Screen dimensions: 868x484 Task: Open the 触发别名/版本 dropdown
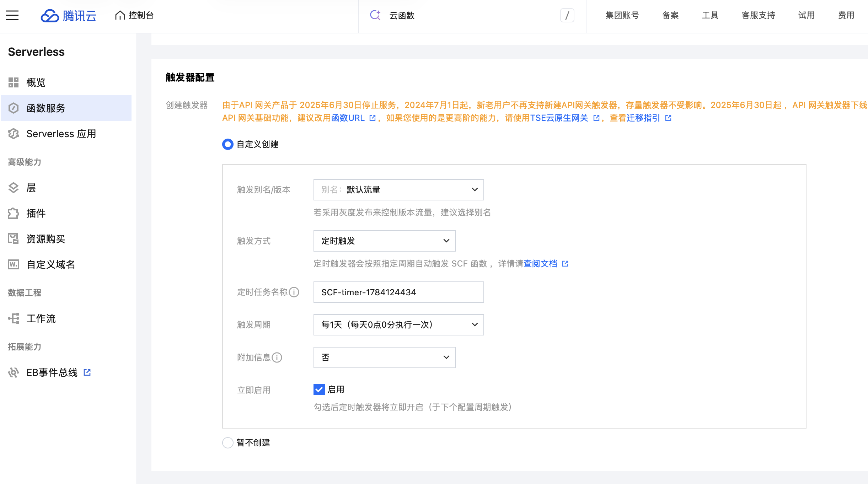click(x=398, y=190)
